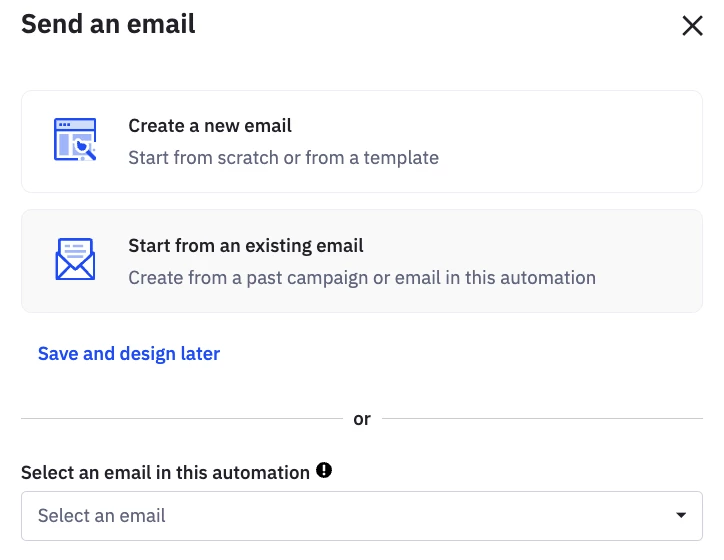The width and height of the screenshot is (724, 560).
Task: Click the "Save and design later" link
Action: [x=129, y=354]
